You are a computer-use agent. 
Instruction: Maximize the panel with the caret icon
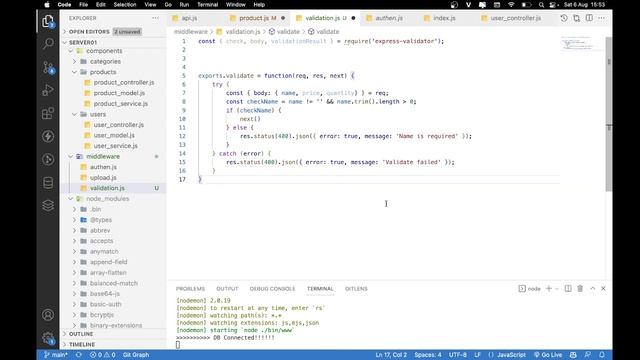(593, 289)
